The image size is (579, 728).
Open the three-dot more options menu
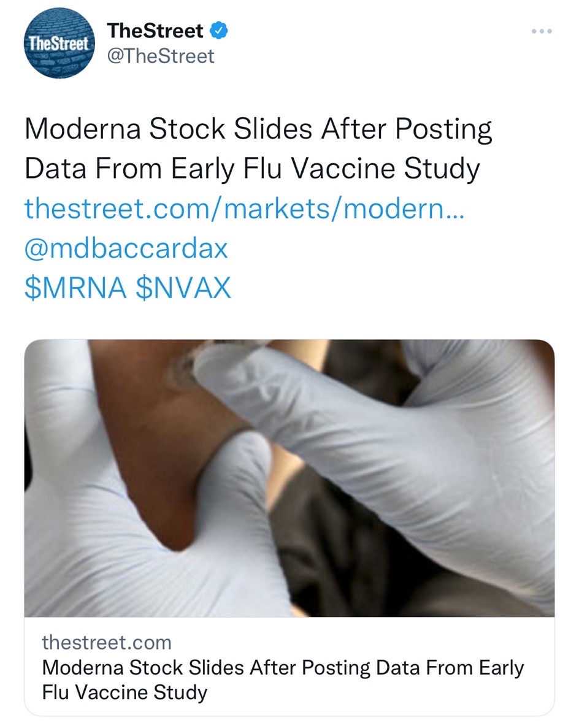tap(542, 31)
